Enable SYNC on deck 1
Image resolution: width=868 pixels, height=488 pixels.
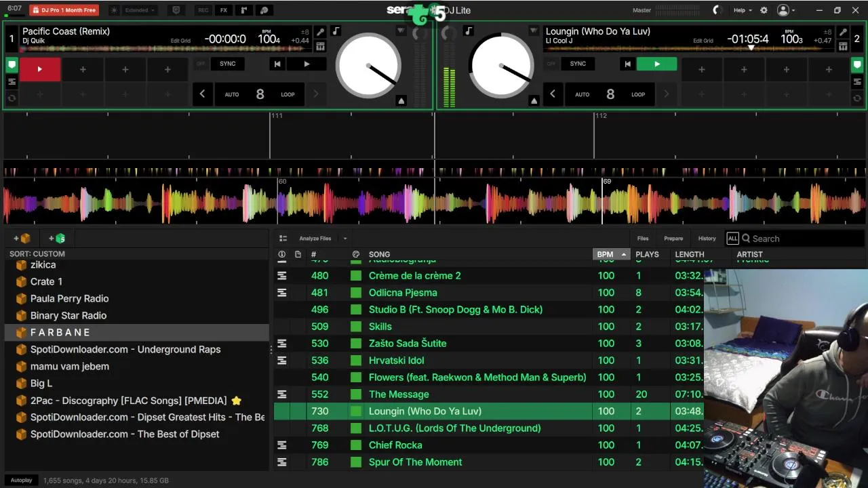click(228, 64)
